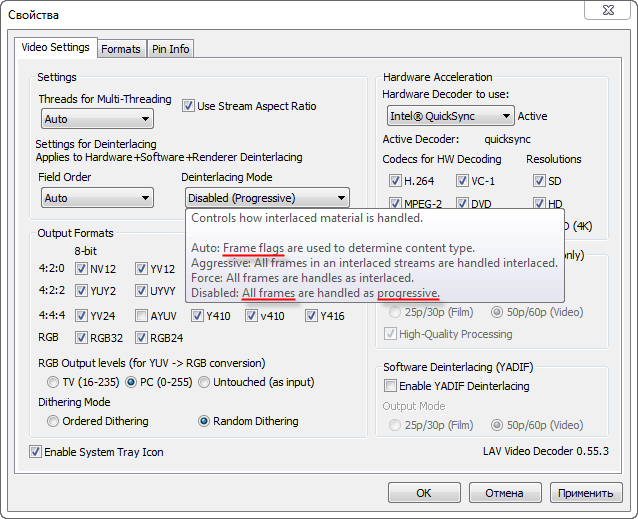Expand the Deinterlacing Mode dropdown
The image size is (638, 519).
click(267, 198)
